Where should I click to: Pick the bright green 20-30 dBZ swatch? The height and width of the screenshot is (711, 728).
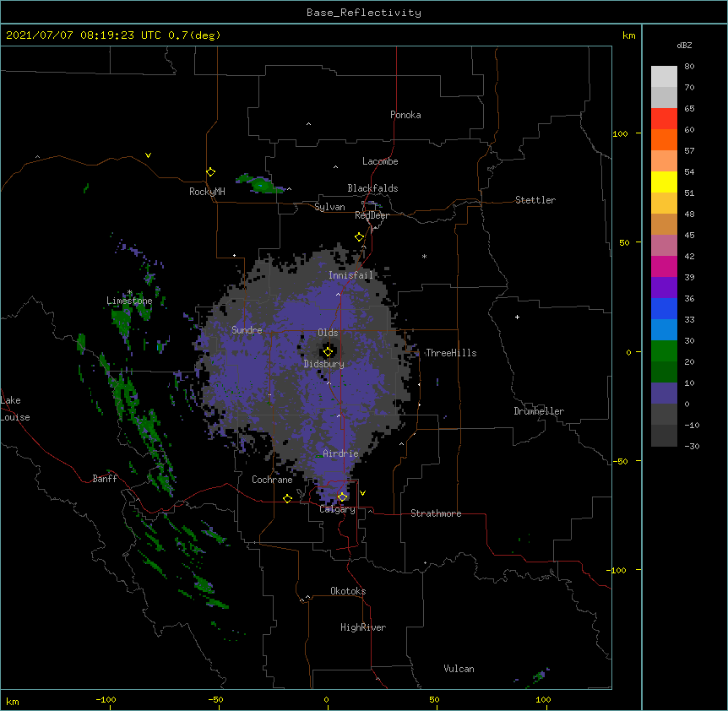tap(664, 351)
